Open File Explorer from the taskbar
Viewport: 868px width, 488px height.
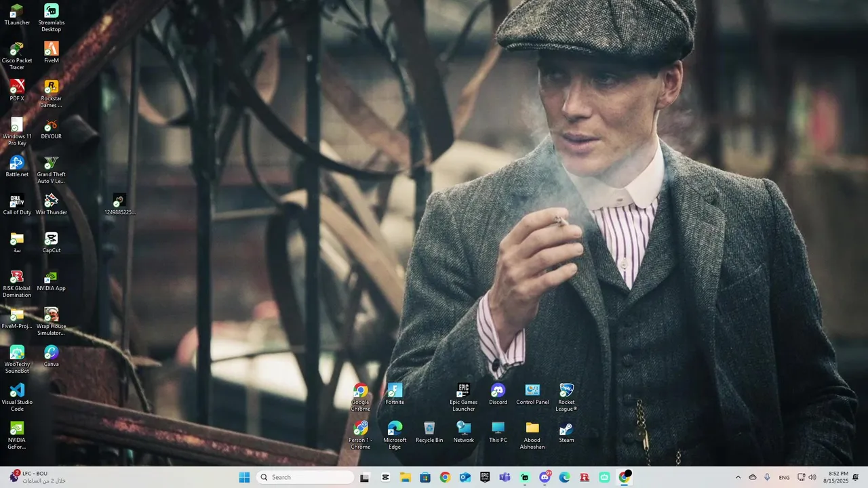click(405, 477)
